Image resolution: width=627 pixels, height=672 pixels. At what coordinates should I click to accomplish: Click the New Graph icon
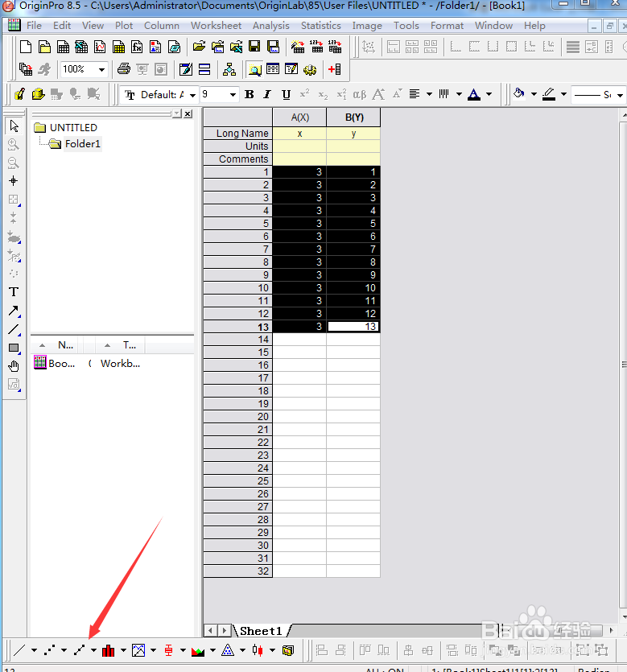tap(100, 47)
